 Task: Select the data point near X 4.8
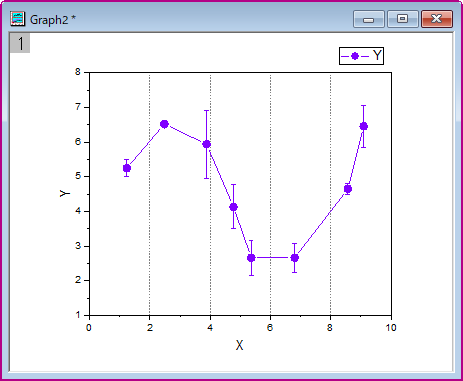pyautogui.click(x=233, y=207)
